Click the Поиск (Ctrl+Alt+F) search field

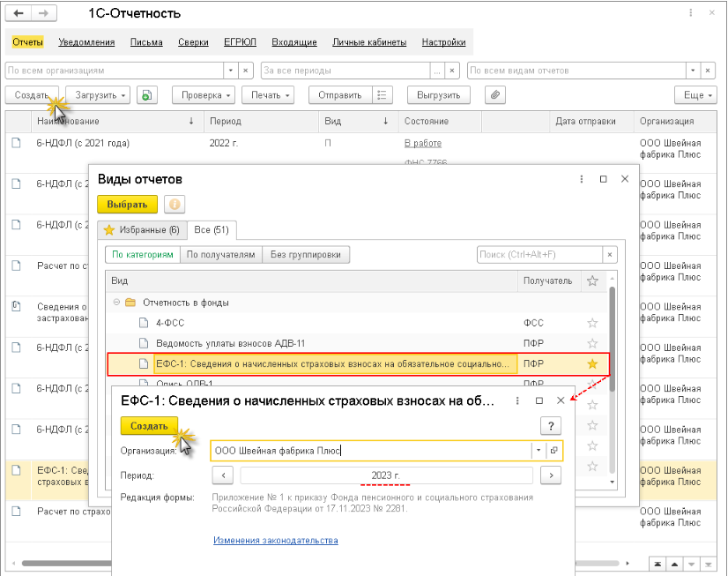539,255
